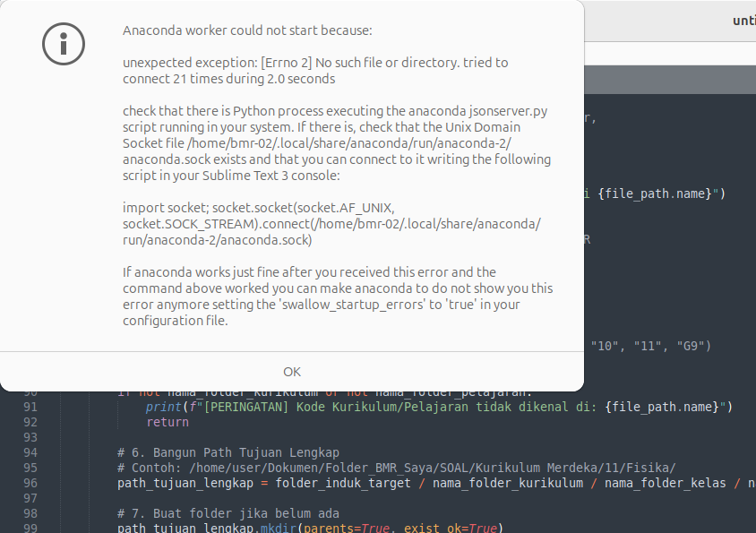Click line number 99 in the gutter

pos(30,528)
